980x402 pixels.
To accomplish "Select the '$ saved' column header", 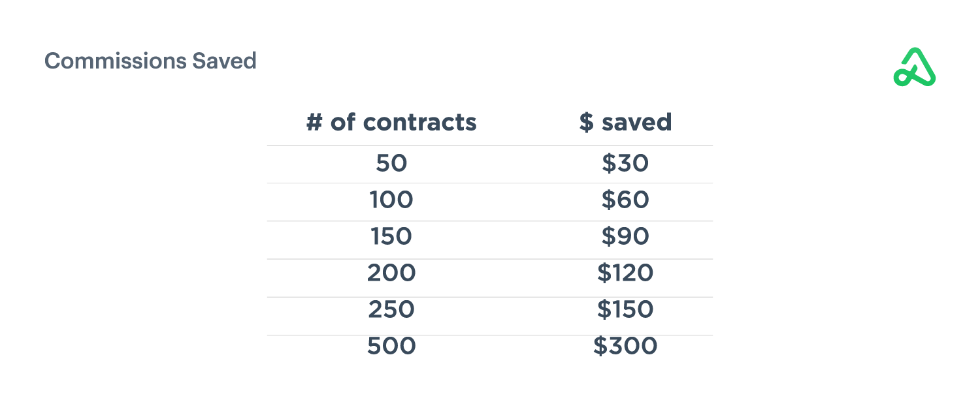I will pos(625,122).
